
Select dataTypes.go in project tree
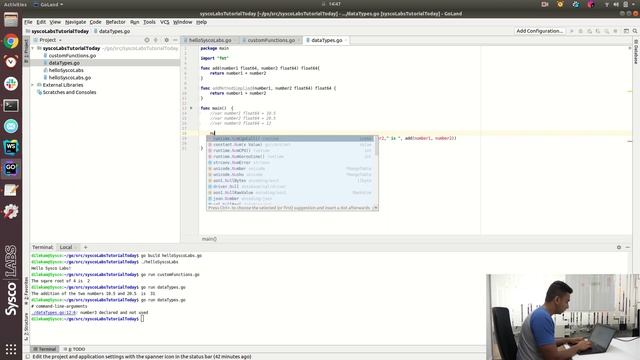(64, 63)
